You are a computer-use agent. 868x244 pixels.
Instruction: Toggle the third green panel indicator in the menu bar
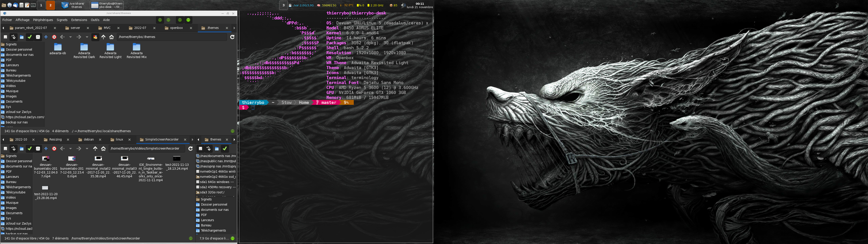tap(180, 20)
